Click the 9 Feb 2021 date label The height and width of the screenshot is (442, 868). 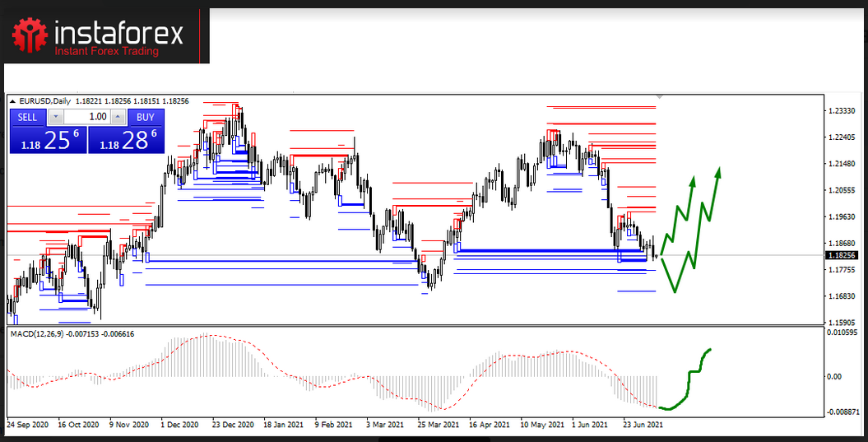[x=334, y=425]
